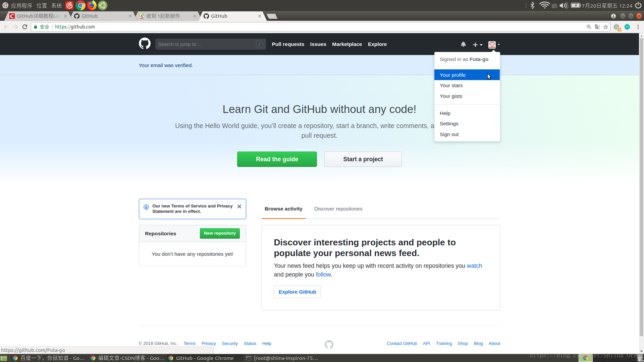This screenshot has width=644, height=362.
Task: Select Your gists menu entry
Action: (467, 96)
